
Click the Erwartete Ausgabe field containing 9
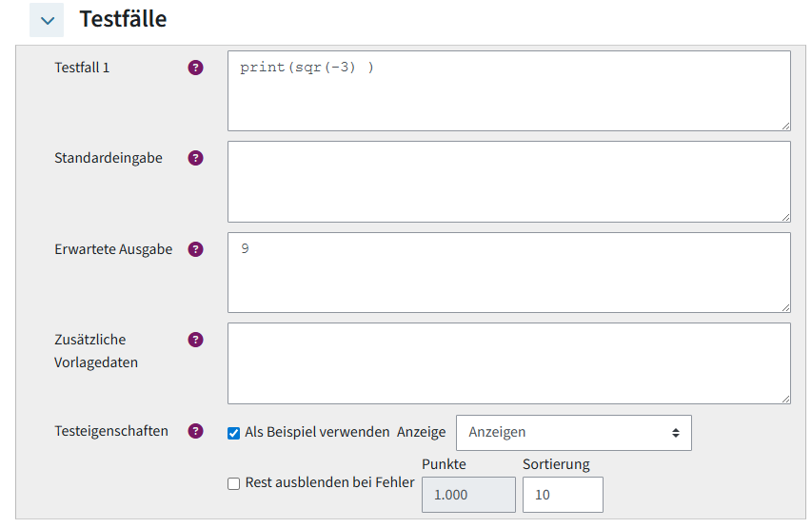pos(509,272)
